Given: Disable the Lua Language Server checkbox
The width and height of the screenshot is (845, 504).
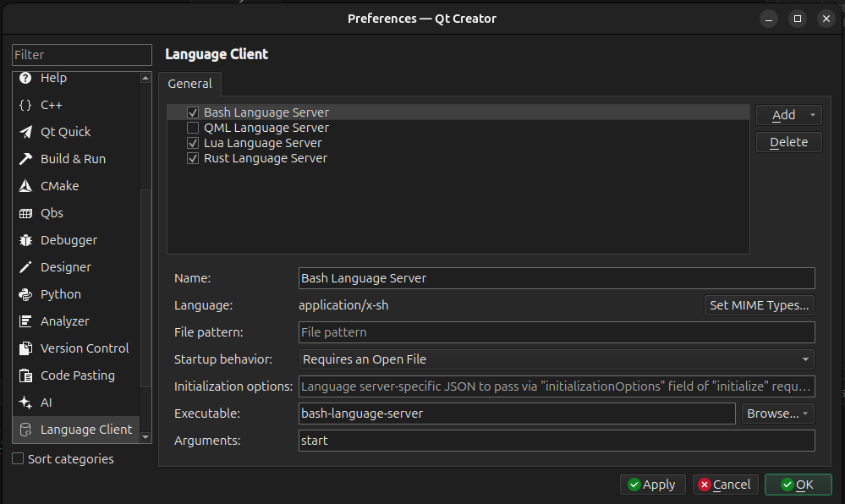Looking at the screenshot, I should click(x=193, y=143).
